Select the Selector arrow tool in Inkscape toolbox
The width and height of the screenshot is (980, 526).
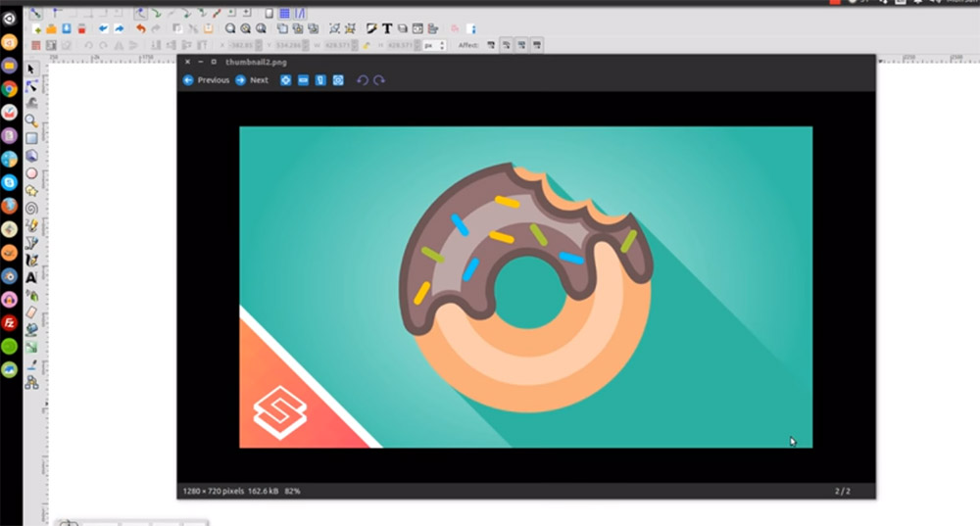click(x=30, y=69)
